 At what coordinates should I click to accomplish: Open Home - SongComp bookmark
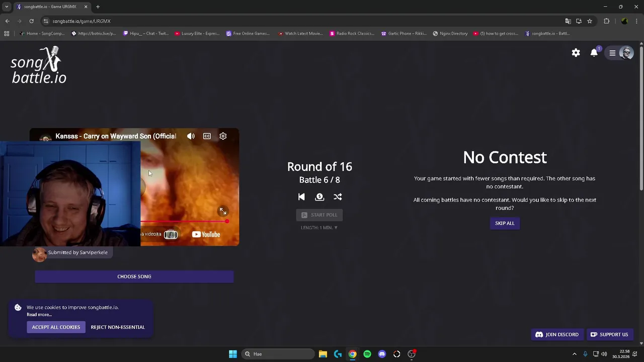[x=42, y=34]
